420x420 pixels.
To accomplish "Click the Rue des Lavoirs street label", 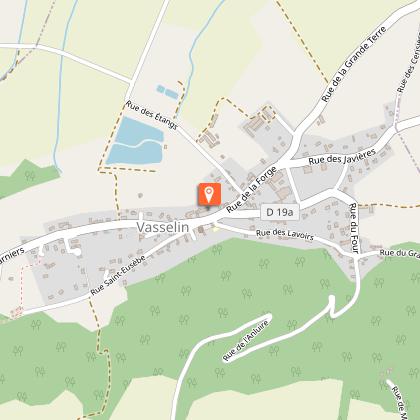I will 285,234.
